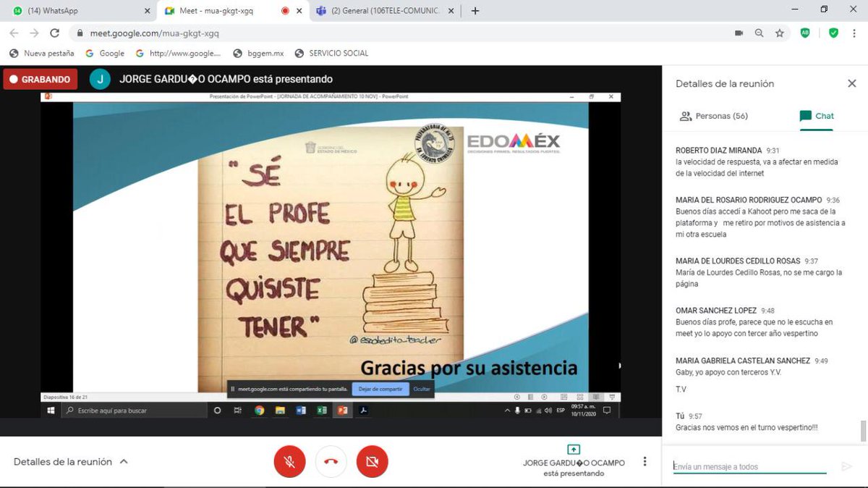Click the browser forward arrow
The width and height of the screenshot is (868, 488).
[x=35, y=33]
